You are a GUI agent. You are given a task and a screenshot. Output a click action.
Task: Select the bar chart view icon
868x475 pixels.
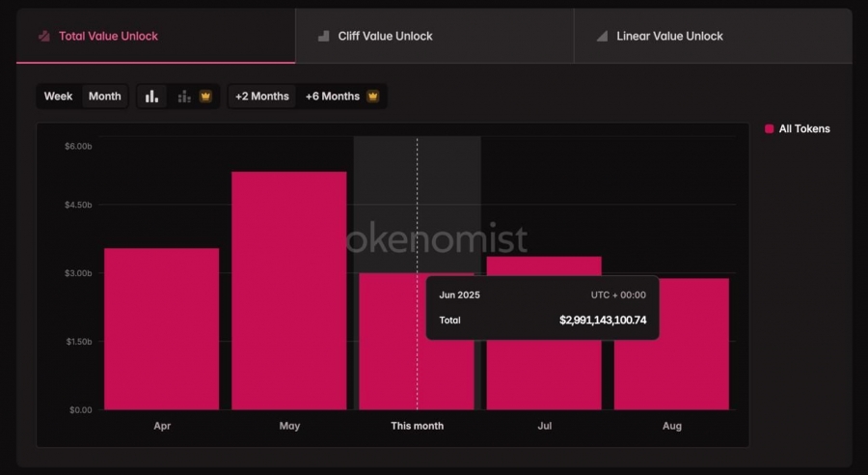[x=151, y=97]
